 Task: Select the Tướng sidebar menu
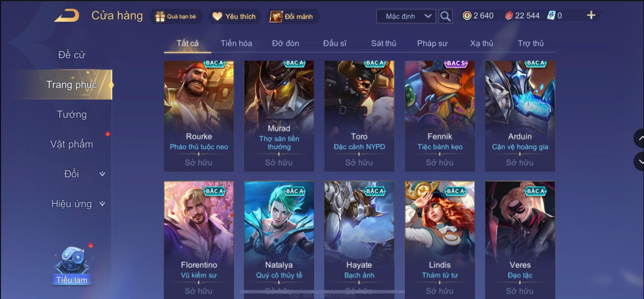point(71,114)
